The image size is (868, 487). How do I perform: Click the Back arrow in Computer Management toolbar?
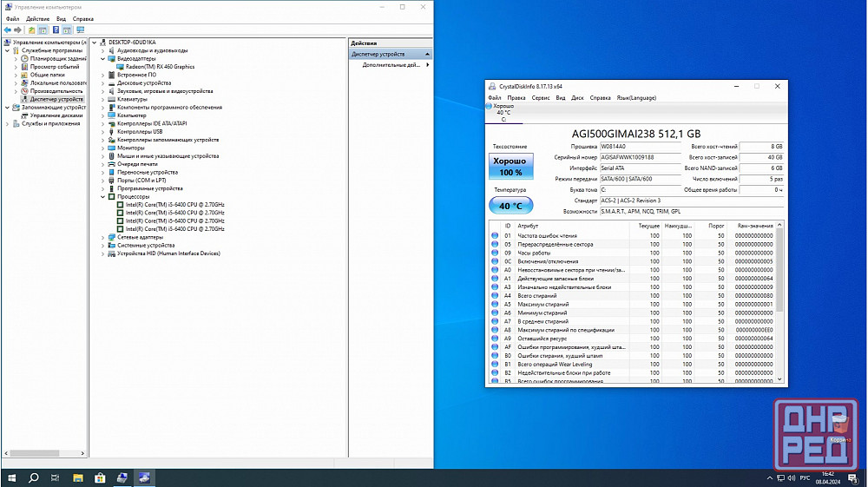[8, 30]
